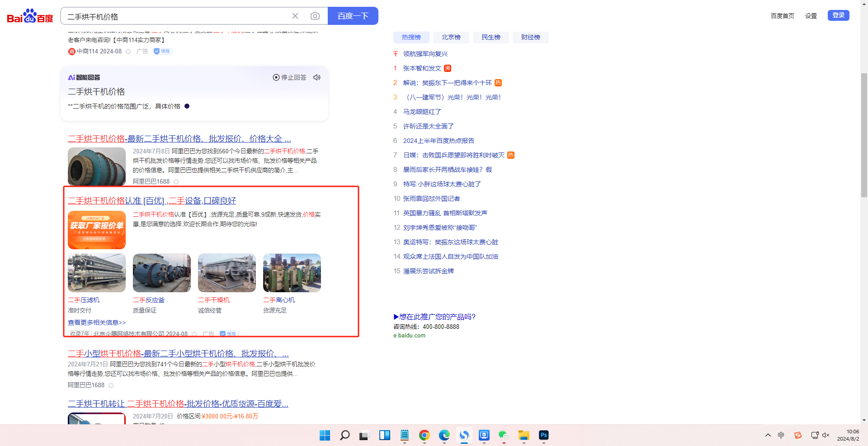Viewport: 868px width, 446px height.
Task: Open Photoshop from the taskbar
Action: point(543,435)
